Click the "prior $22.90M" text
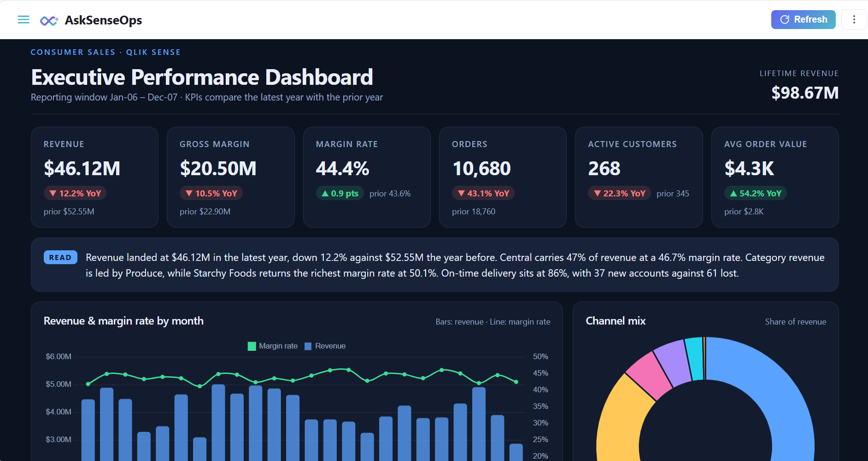The height and width of the screenshot is (461, 868). [205, 212]
